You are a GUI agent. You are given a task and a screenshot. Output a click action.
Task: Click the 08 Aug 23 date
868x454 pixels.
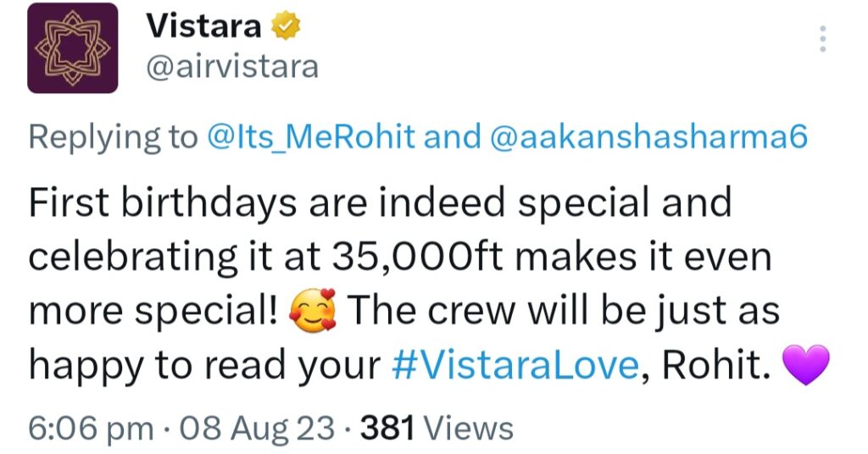(x=258, y=429)
